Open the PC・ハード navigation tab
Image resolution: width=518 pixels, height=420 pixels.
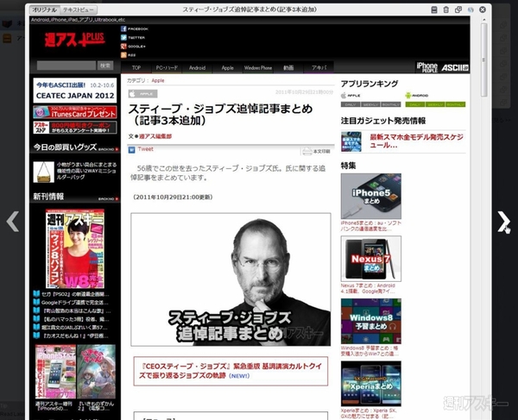(167, 67)
